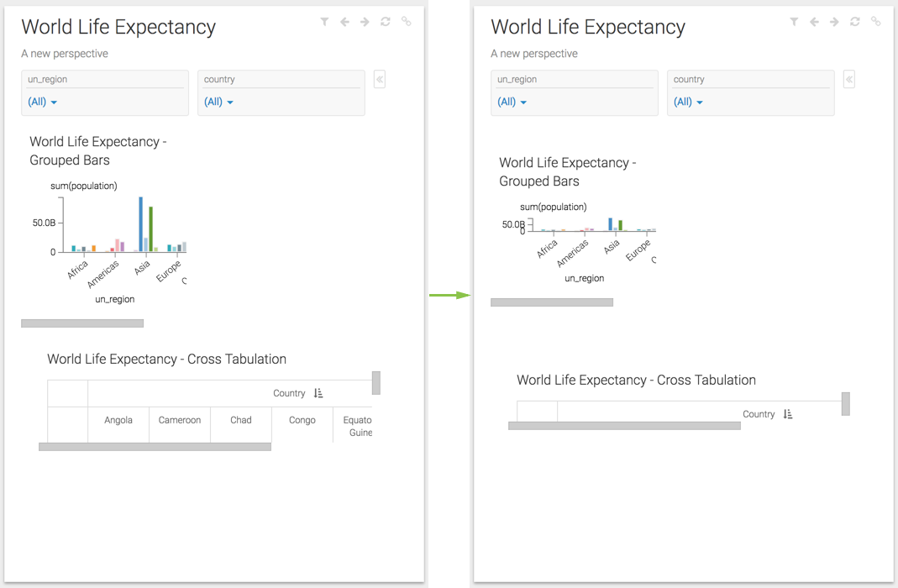Expand the country (All) filter in right dashboard

tap(688, 102)
